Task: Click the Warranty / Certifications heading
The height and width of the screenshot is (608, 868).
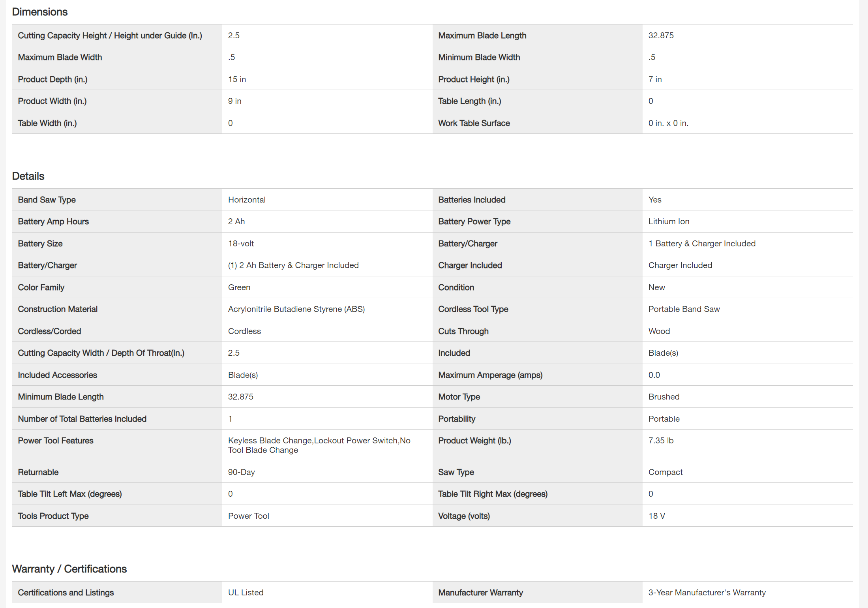Action: pyautogui.click(x=69, y=569)
